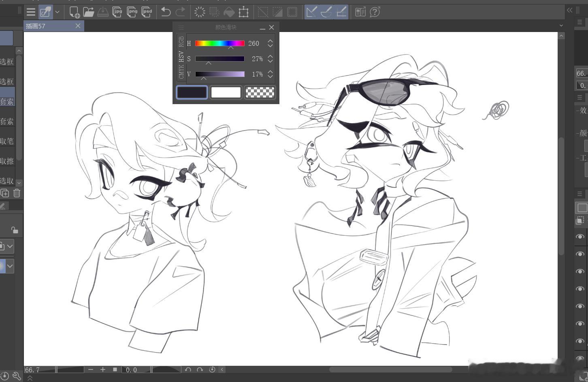Expand the bottom-left double chevron
588x382 pixels.
[30, 378]
